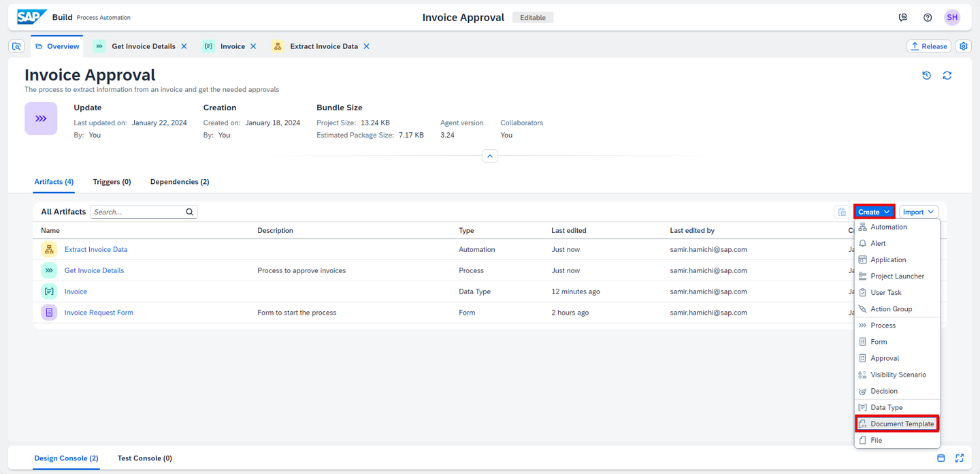Click the Extract Invoice Data automation icon

[49, 249]
